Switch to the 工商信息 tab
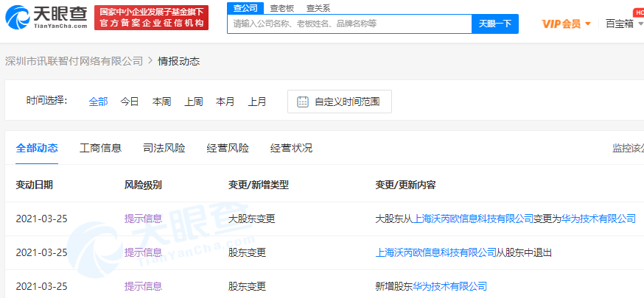The height and width of the screenshot is (298, 644). [x=100, y=148]
